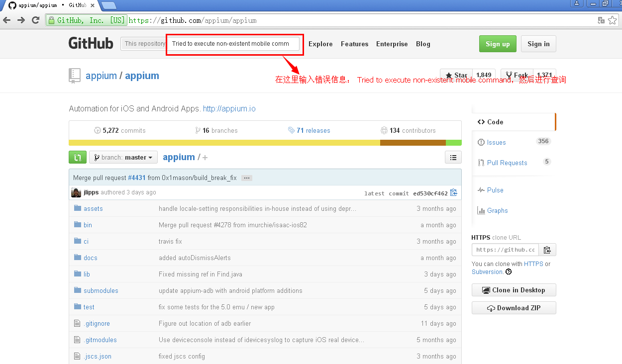Visit http://appium.io link

tap(229, 108)
